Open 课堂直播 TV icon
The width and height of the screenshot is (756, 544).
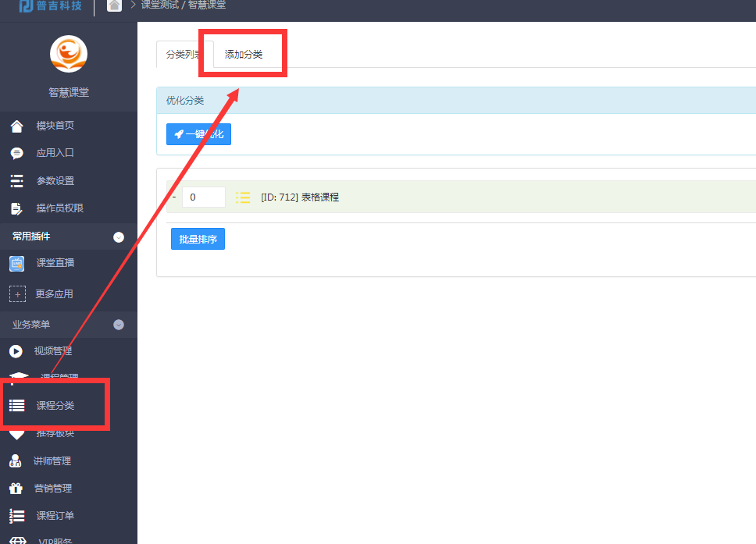click(x=17, y=264)
